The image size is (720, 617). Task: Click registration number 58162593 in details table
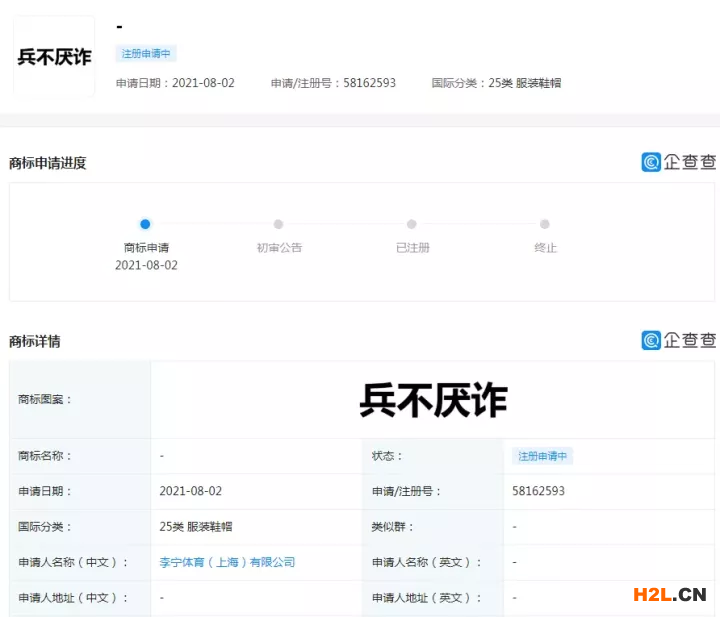tap(538, 491)
